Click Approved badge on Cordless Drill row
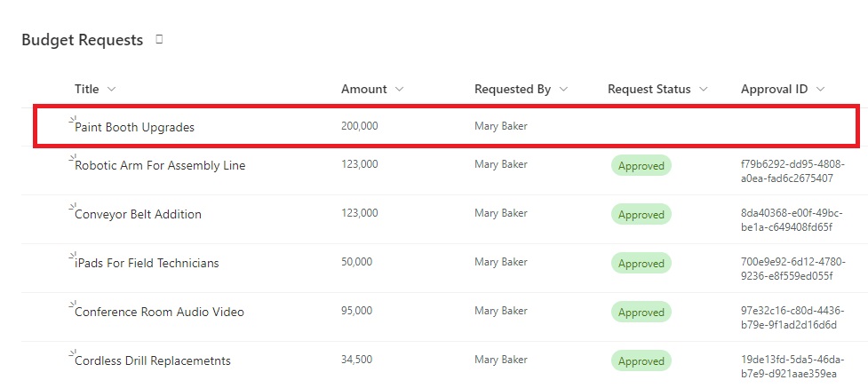Viewport: 868px width, 388px height. click(x=641, y=360)
